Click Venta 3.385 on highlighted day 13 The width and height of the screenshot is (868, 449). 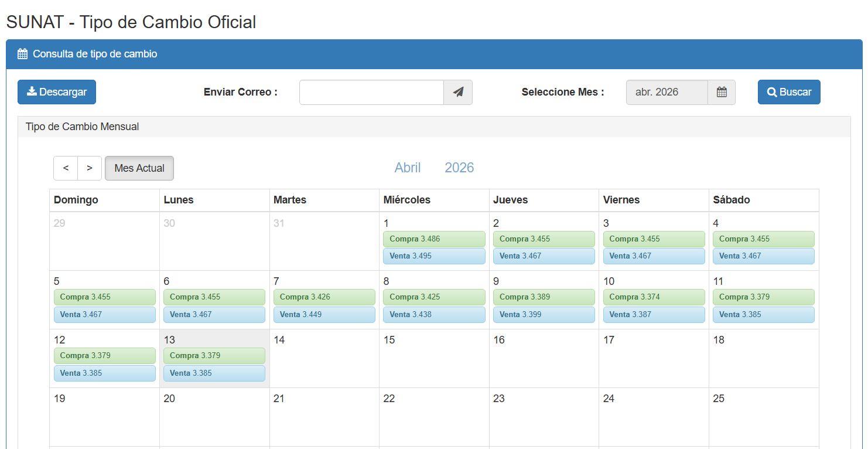tap(214, 373)
